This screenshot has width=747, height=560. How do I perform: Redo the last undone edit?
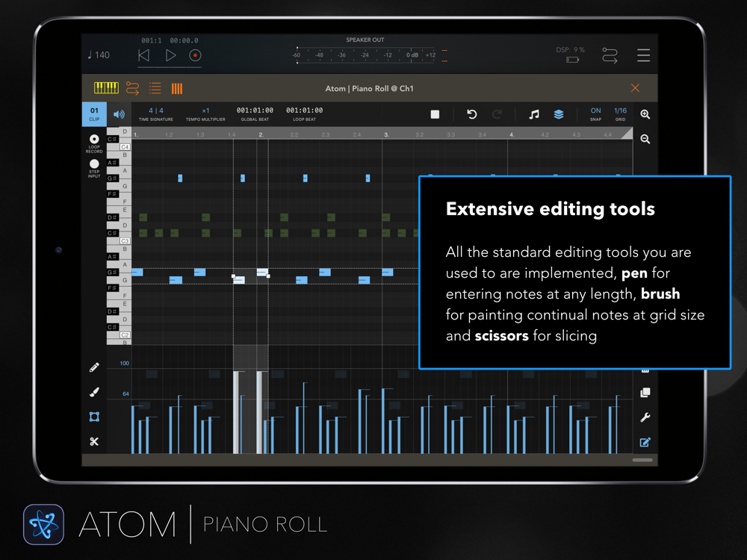(497, 114)
